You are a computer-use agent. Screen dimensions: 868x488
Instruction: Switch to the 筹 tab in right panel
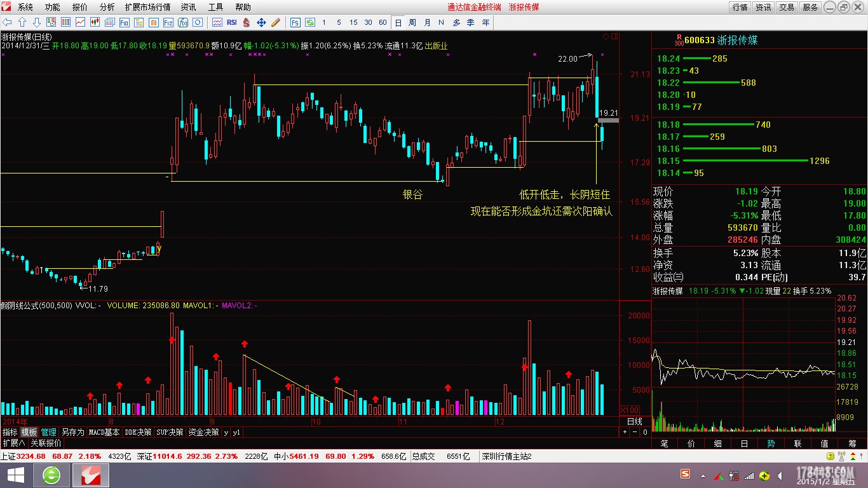[x=852, y=443]
